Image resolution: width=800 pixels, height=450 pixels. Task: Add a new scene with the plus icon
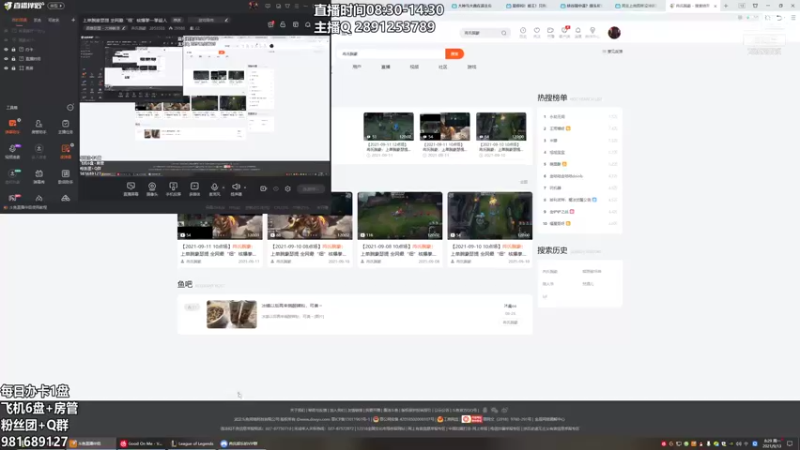[x=73, y=20]
